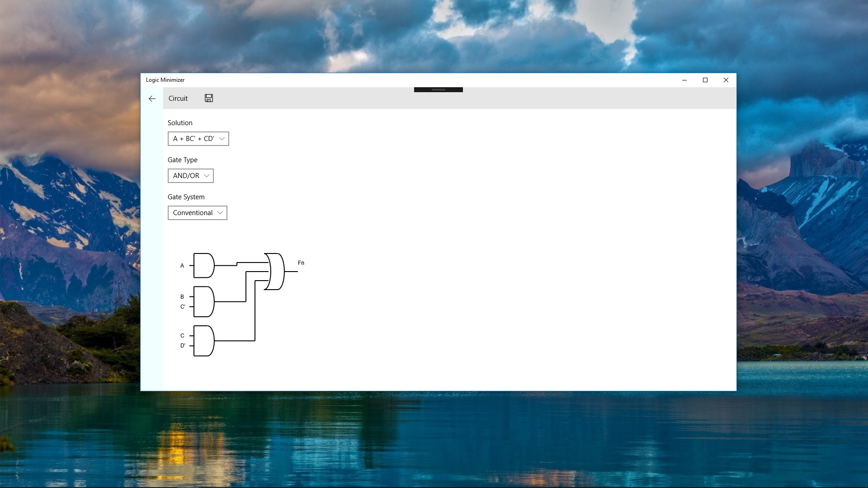Close the Logic Minimizer window

pyautogui.click(x=726, y=80)
